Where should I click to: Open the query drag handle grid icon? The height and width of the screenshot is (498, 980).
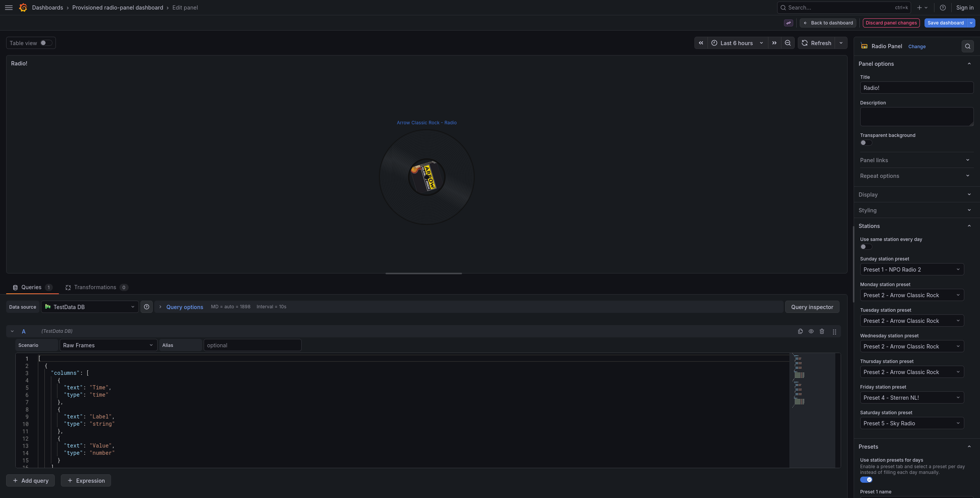pos(834,331)
